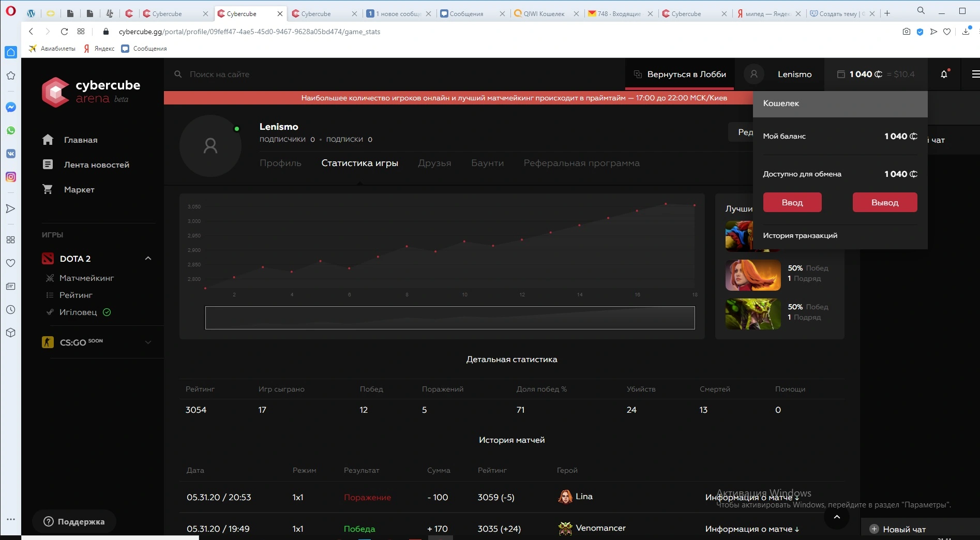Open the notifications bell
This screenshot has width=980, height=540.
[944, 74]
